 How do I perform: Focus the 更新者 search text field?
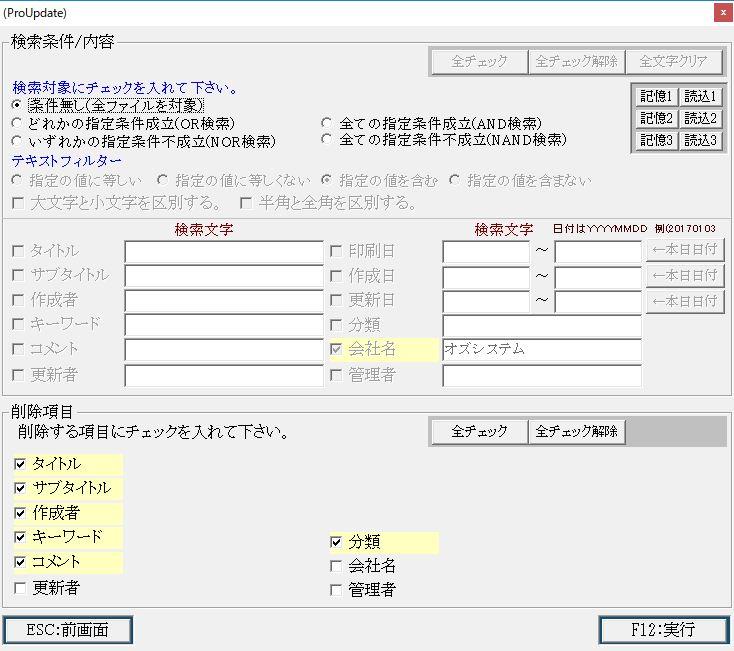(x=224, y=375)
